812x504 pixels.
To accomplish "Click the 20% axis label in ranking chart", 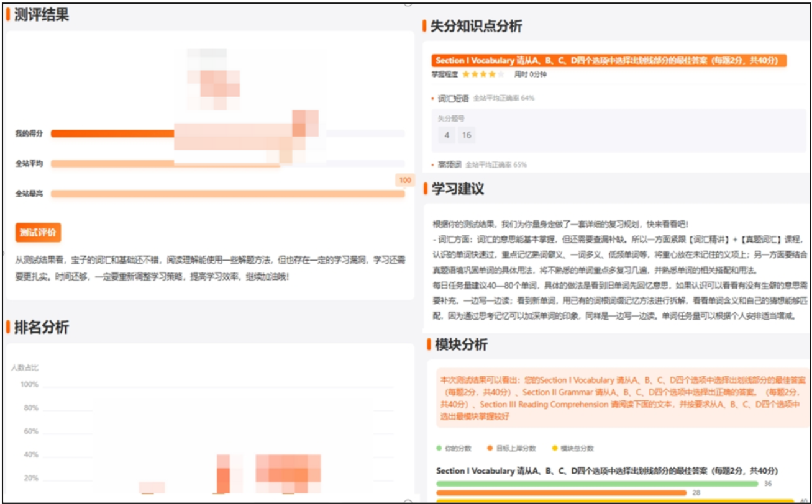I will click(x=30, y=479).
